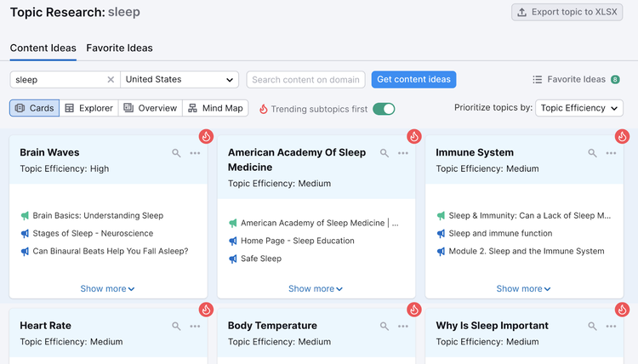Select the Explorer view
Viewport: 638px width, 364px height.
click(89, 108)
